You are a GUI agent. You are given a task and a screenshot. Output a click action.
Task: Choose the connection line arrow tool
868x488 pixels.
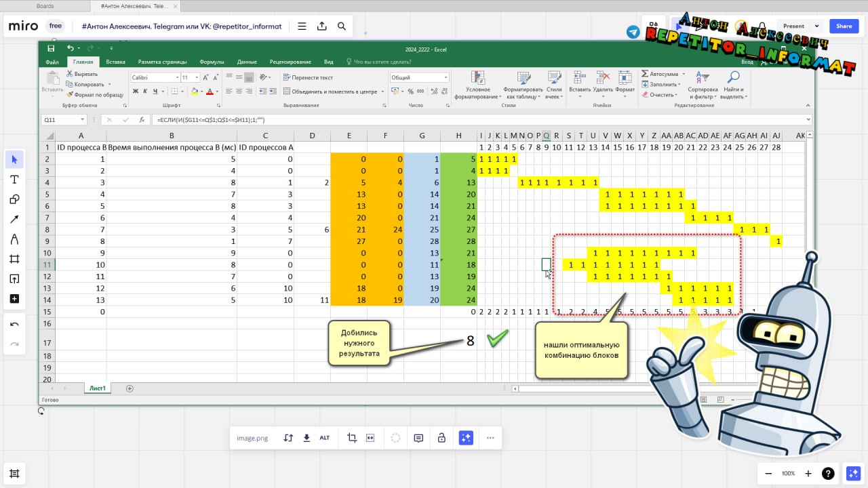[14, 219]
